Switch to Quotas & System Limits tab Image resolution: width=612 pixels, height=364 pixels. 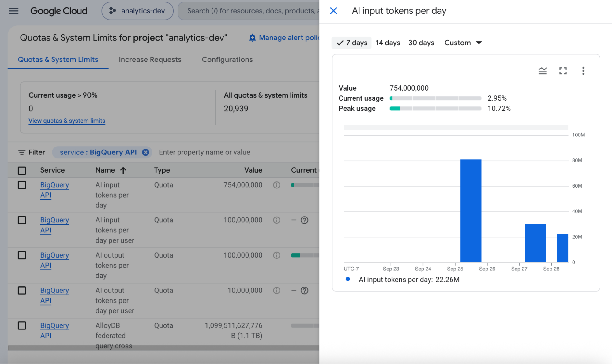tap(58, 60)
